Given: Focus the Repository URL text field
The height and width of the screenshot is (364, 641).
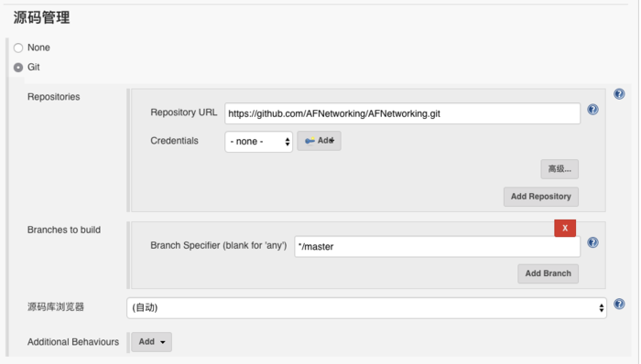Looking at the screenshot, I should [402, 113].
